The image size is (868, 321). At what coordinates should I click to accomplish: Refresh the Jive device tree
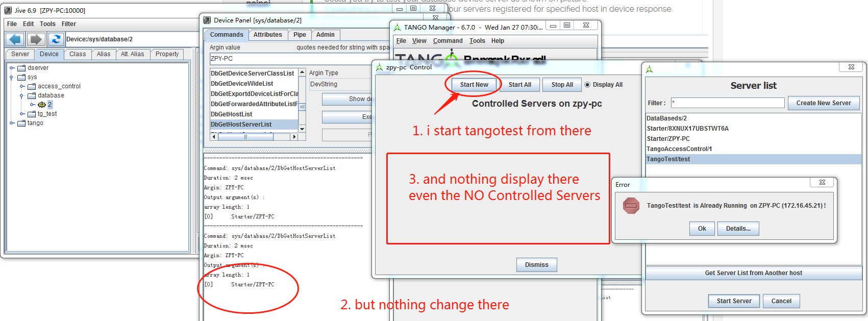56,39
